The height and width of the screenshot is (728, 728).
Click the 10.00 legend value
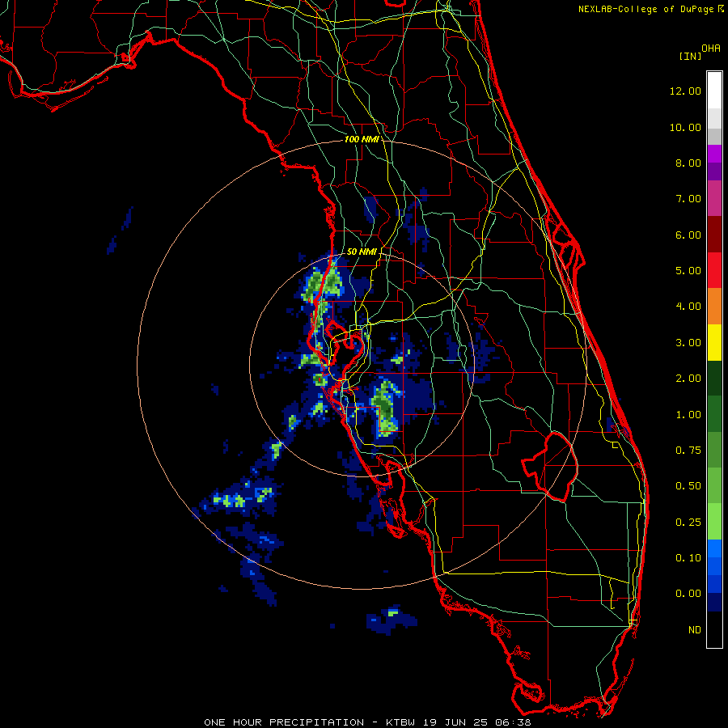coord(685,127)
